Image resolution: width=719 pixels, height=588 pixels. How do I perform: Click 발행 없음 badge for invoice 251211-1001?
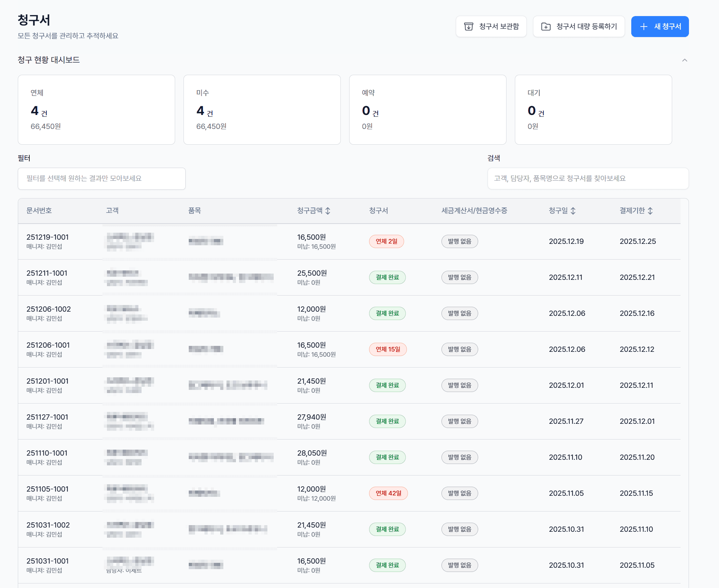tap(459, 277)
